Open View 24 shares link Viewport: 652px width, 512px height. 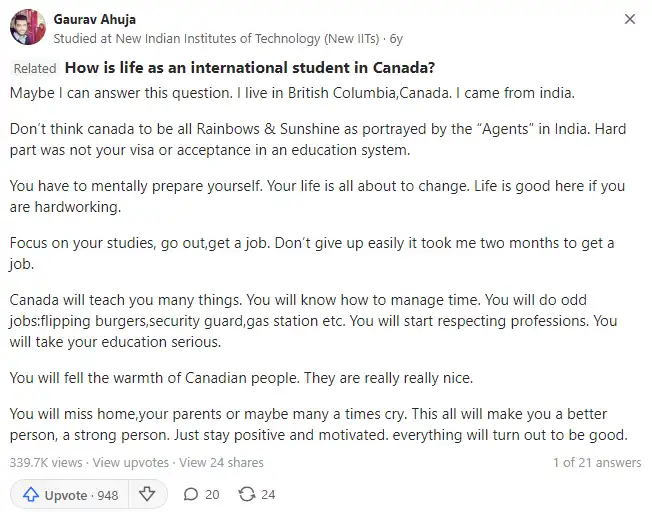coord(221,463)
